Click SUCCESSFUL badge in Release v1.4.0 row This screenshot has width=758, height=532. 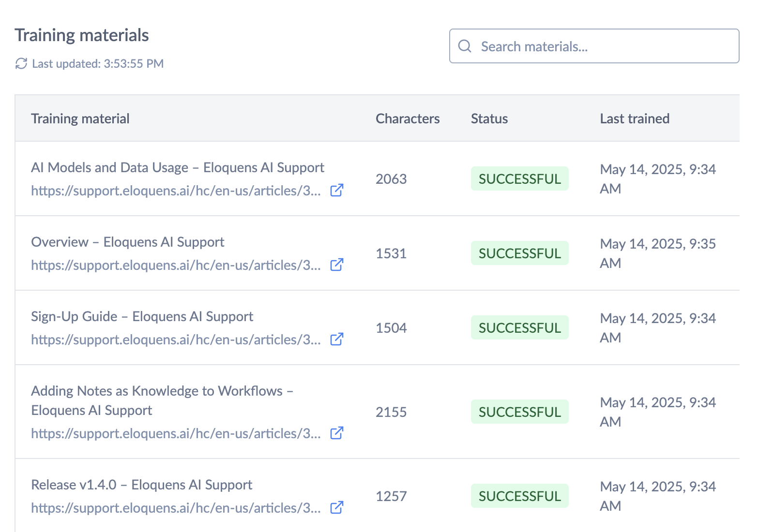(x=520, y=496)
